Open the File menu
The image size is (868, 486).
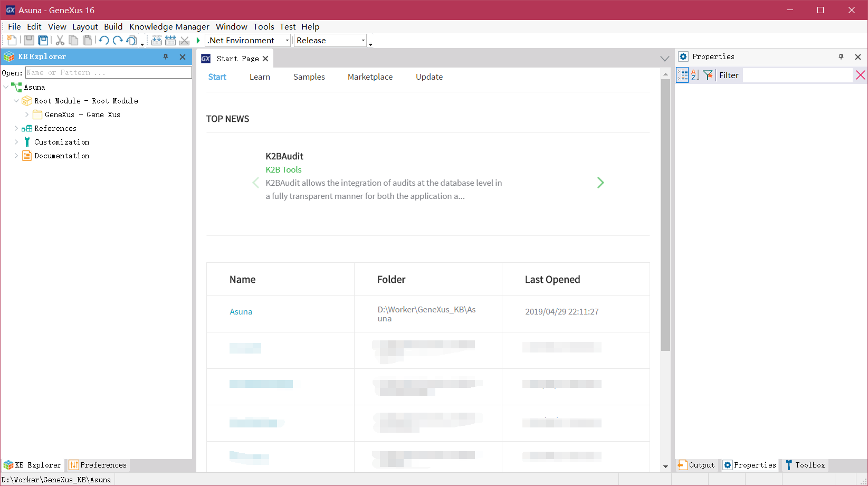pos(14,26)
